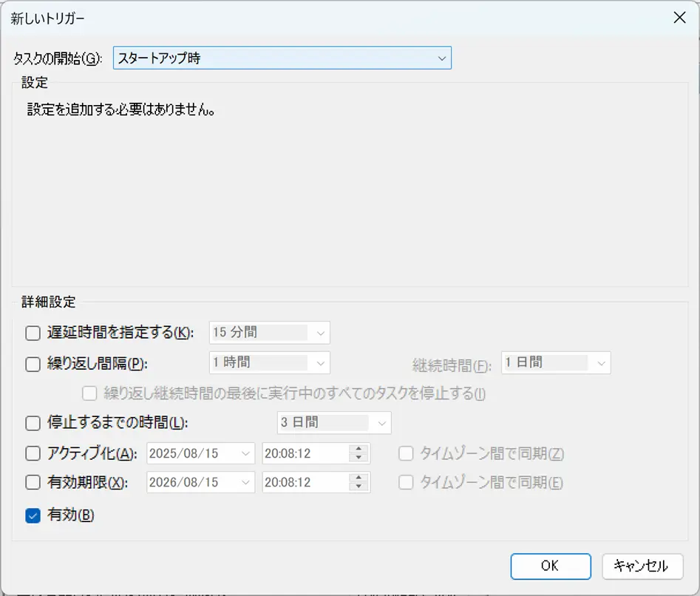Screen dimensions: 700x596
Task: Uncheck the 有効(B) checkbox
Action: (x=33, y=515)
